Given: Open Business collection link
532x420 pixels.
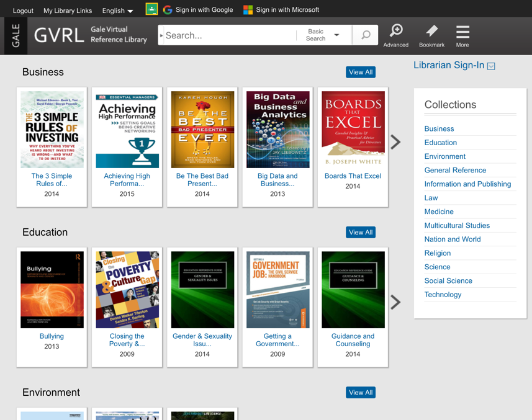Looking at the screenshot, I should coord(439,129).
